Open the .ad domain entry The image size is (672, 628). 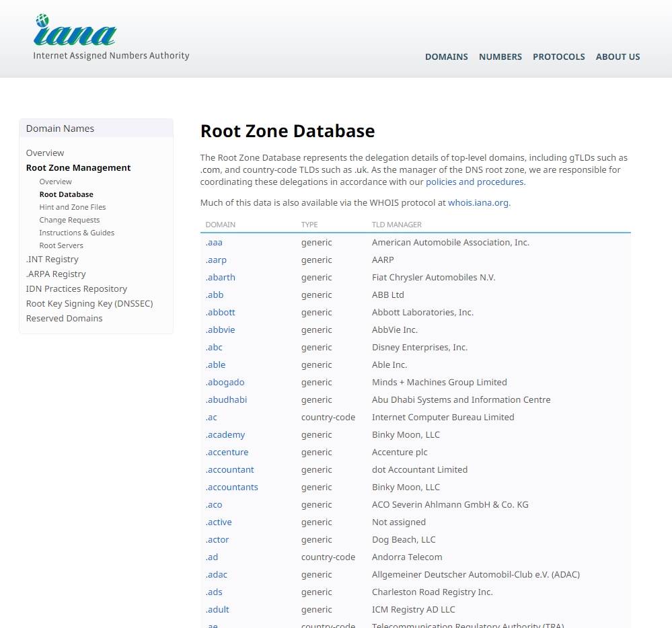pyautogui.click(x=212, y=558)
